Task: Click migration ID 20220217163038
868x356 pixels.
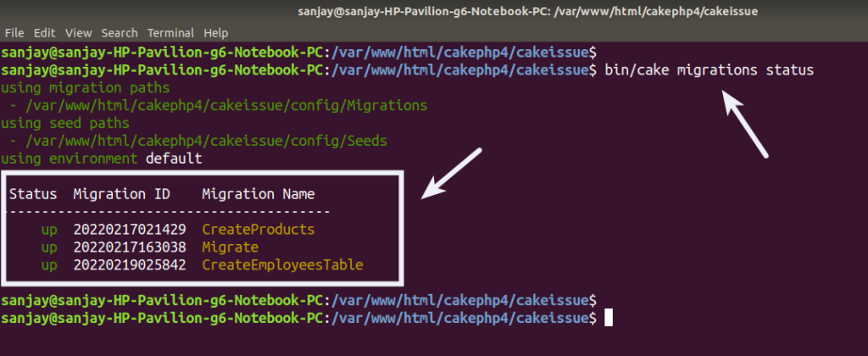Action: click(130, 247)
